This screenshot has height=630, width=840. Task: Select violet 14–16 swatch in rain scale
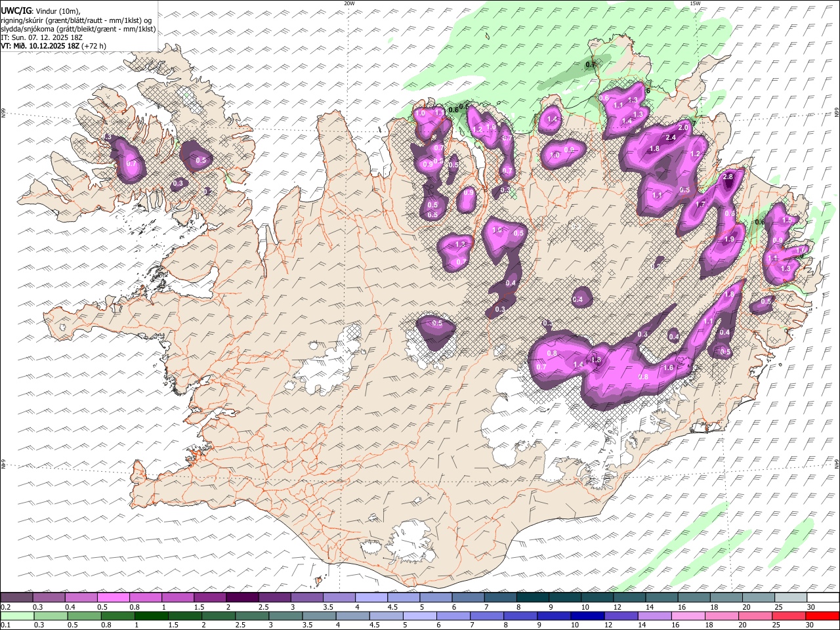coord(654,616)
